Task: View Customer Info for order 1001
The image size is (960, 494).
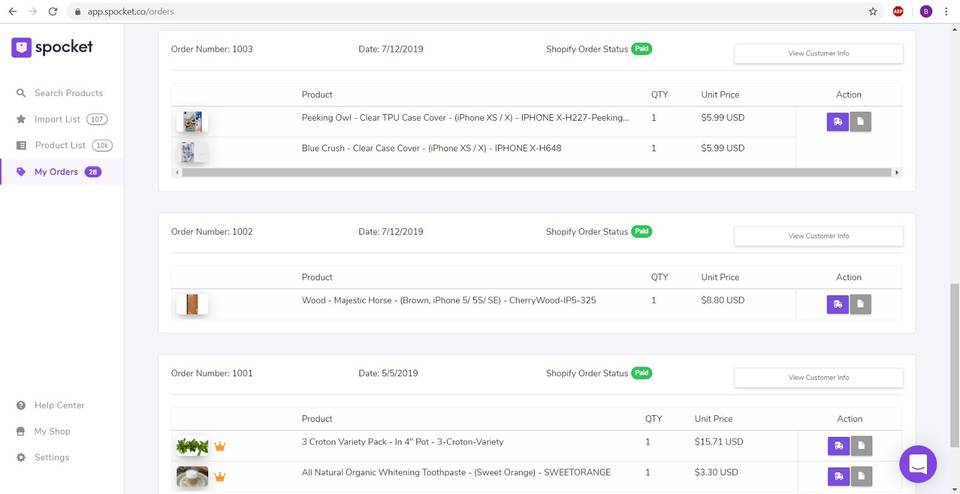Action: 818,377
